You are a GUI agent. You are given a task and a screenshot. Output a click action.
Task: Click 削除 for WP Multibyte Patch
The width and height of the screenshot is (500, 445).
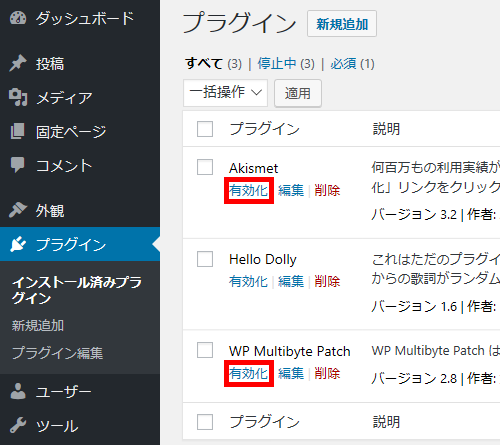[327, 373]
